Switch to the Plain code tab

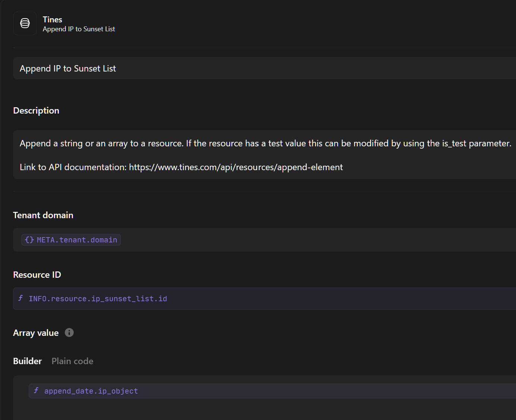pyautogui.click(x=72, y=361)
